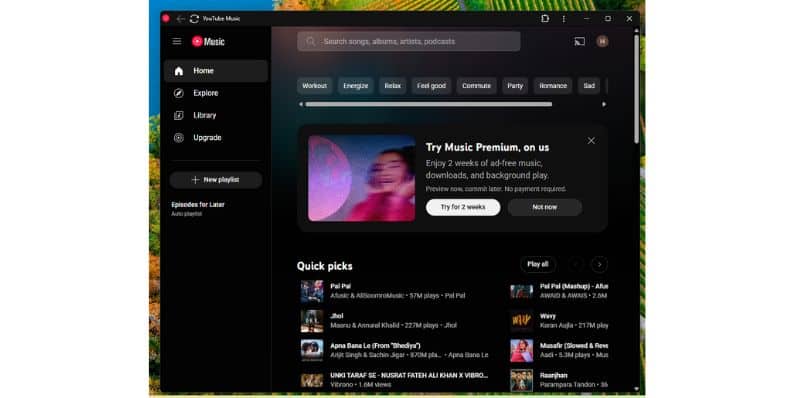794x398 pixels.
Task: Click Play all for Quick picks
Action: pyautogui.click(x=538, y=264)
